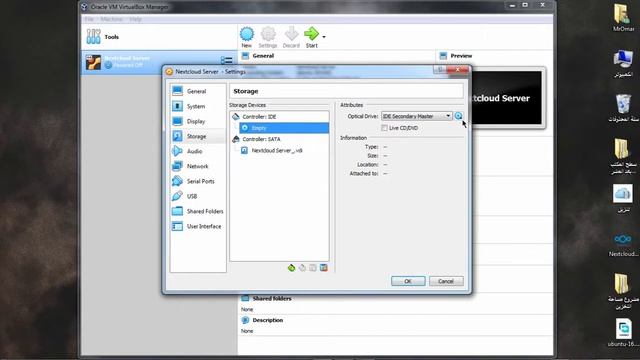The height and width of the screenshot is (360, 640).
Task: Open the Start button dropdown arrow
Action: (x=324, y=37)
